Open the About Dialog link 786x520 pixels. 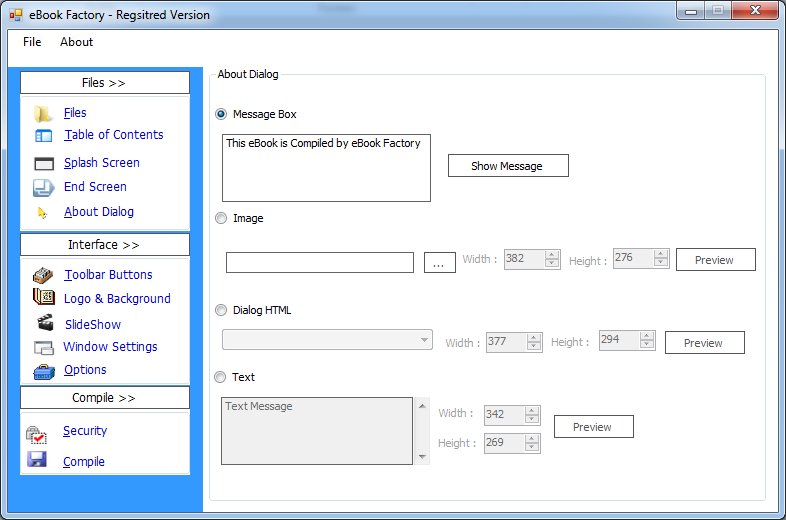tap(99, 212)
